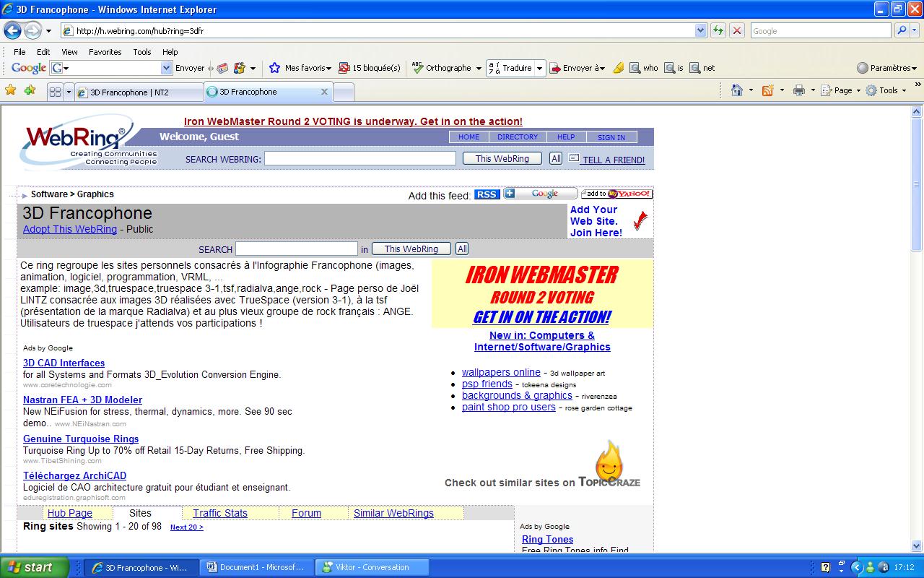Open the new blank tab button
Viewport: 924px width, 578px height.
(x=344, y=92)
